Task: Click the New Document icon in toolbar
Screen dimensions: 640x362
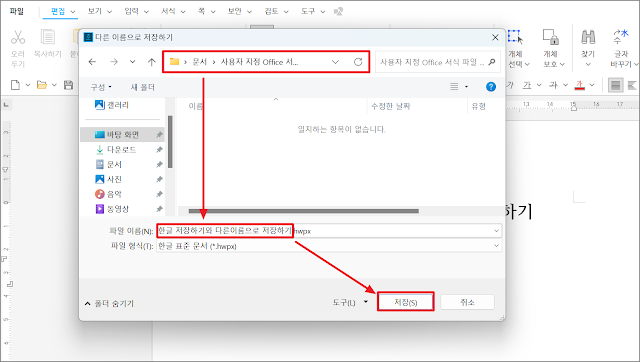Action: 15,85
